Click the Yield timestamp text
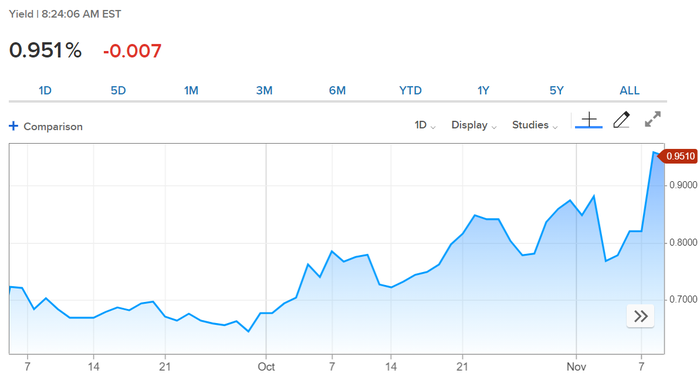The image size is (700, 387). [x=65, y=14]
